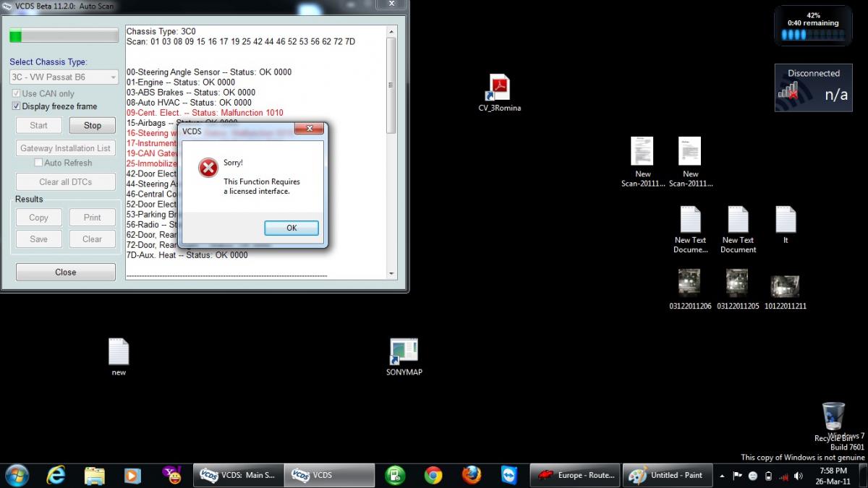Screen dimensions: 868x488
Task: Select the 'new' text file on desktop
Action: tap(119, 358)
